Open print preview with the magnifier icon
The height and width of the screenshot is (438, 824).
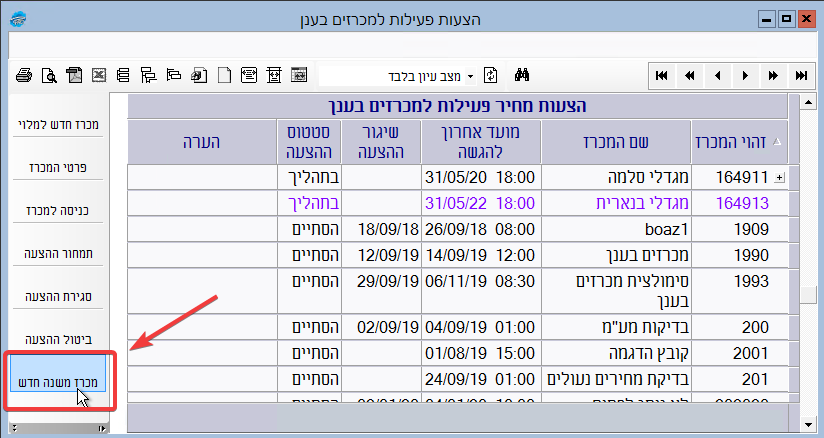(49, 75)
